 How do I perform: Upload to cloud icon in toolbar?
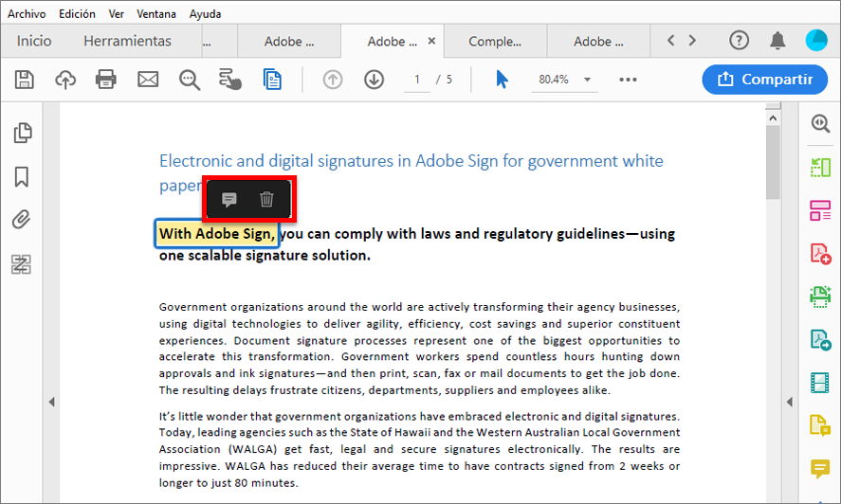(x=65, y=80)
